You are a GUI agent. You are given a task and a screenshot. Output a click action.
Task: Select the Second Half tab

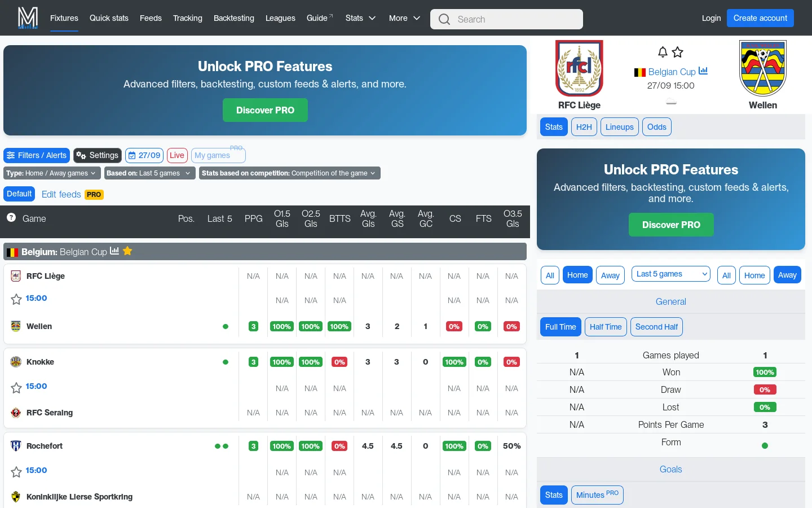(x=656, y=327)
